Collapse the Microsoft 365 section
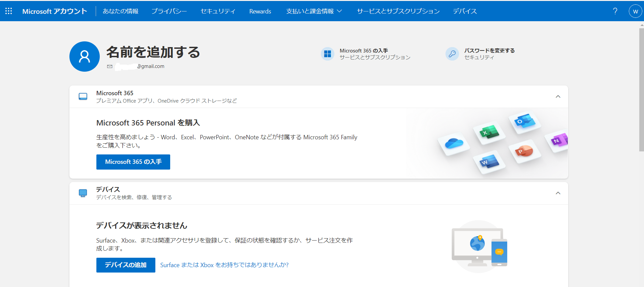Image resolution: width=644 pixels, height=287 pixels. [x=558, y=97]
